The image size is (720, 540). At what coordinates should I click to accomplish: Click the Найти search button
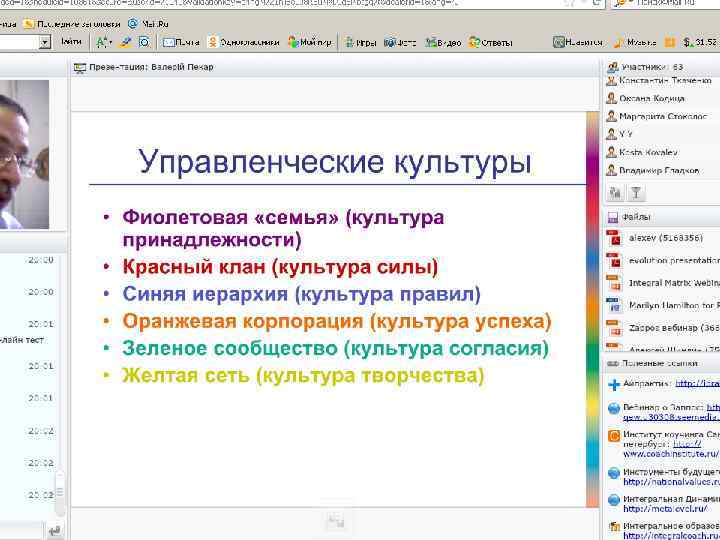(x=71, y=42)
